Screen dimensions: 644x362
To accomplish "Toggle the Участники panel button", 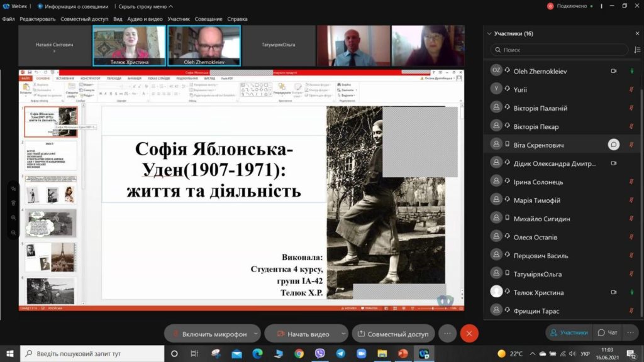I will click(x=569, y=332).
